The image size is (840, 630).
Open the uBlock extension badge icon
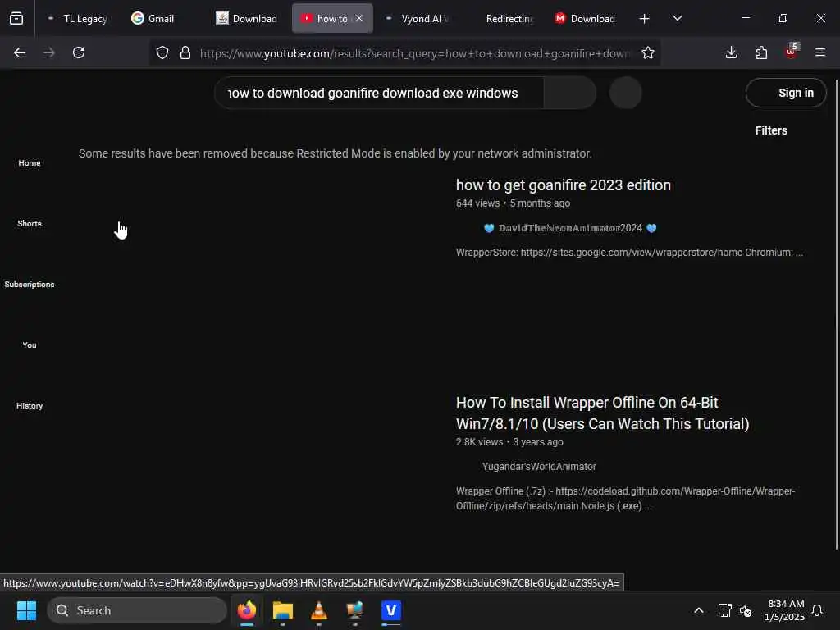click(x=792, y=52)
